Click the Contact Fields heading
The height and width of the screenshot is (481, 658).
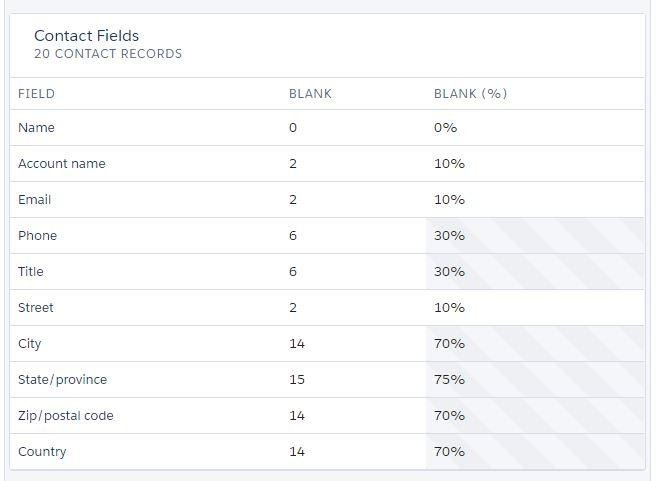86,36
